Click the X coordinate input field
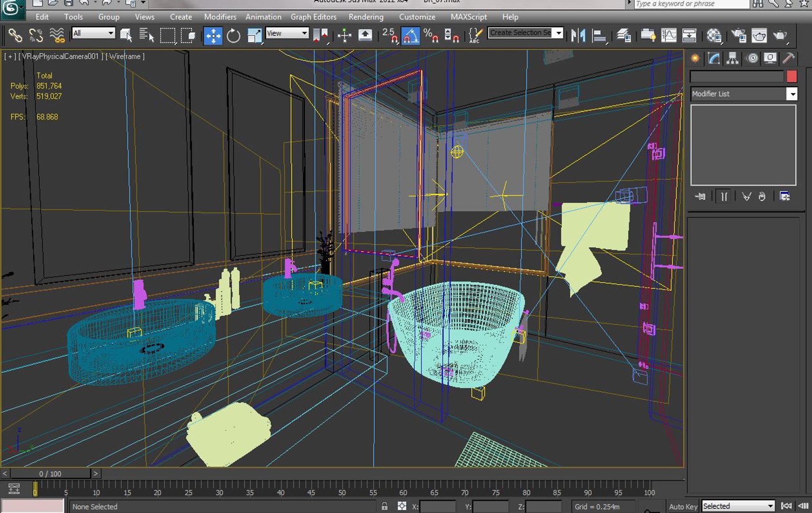Screen dimensions: 812x513 coord(438,507)
